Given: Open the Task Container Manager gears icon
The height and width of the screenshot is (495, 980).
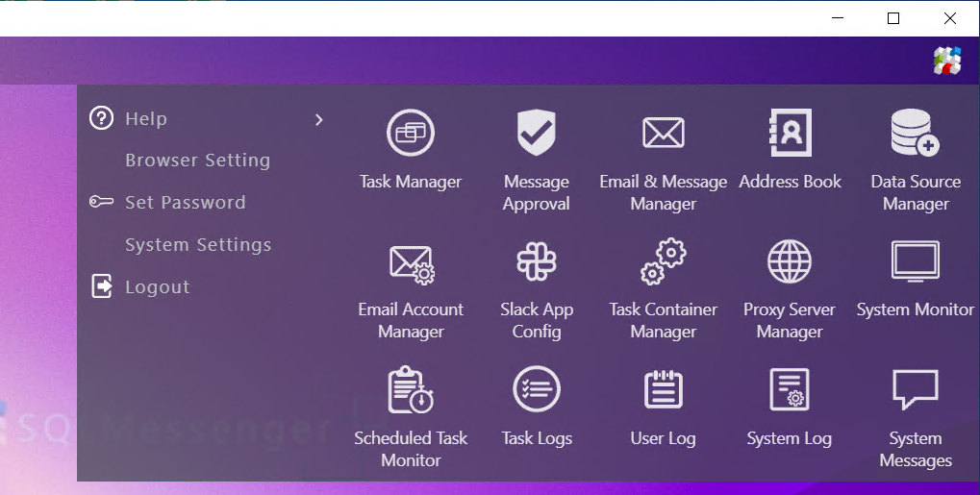Looking at the screenshot, I should 664,261.
